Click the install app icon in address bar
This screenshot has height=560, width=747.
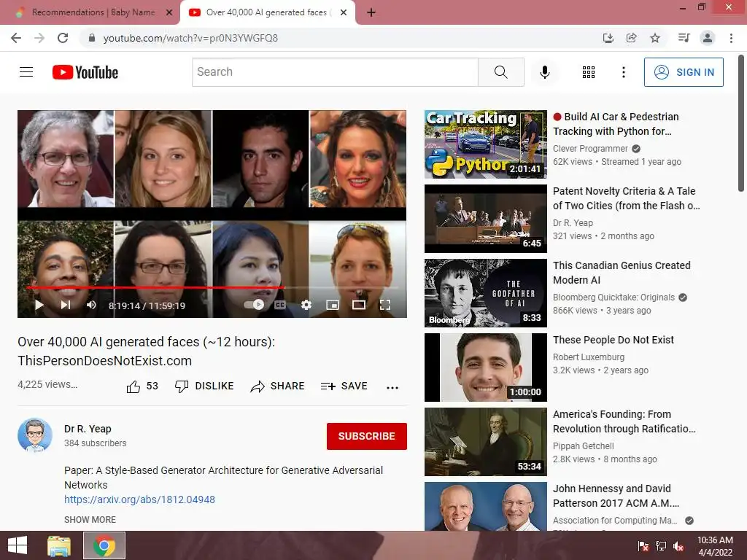point(608,38)
